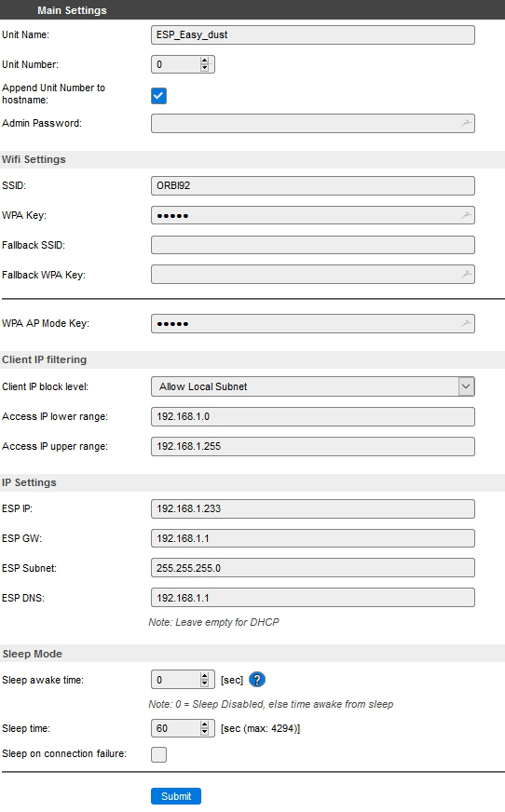
Task: Click key icon in WPA AP Mode Key field
Action: [467, 324]
